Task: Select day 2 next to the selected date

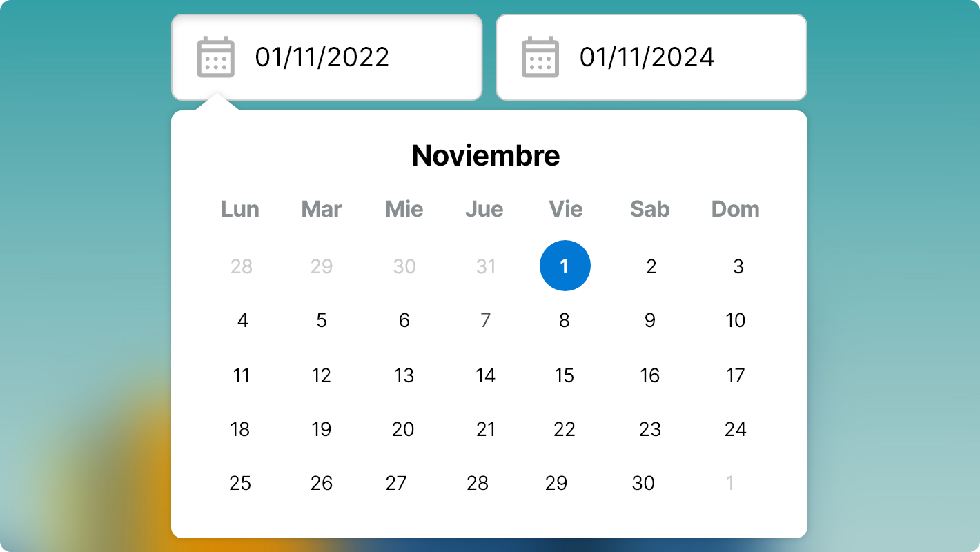Action: pyautogui.click(x=651, y=266)
